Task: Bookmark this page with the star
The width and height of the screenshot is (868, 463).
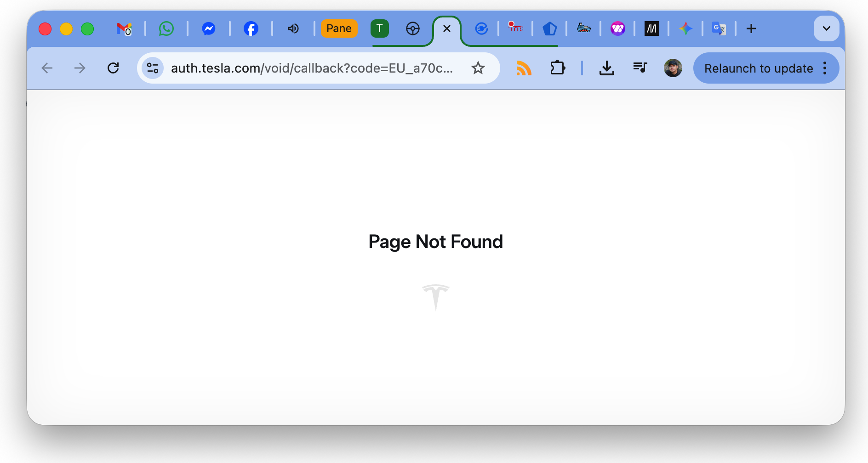Action: [x=478, y=68]
